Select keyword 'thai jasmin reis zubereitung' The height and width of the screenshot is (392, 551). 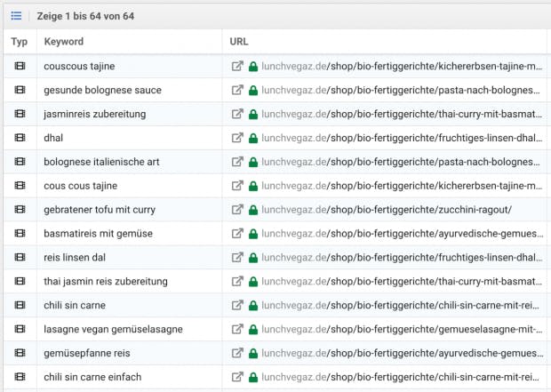pyautogui.click(x=106, y=281)
